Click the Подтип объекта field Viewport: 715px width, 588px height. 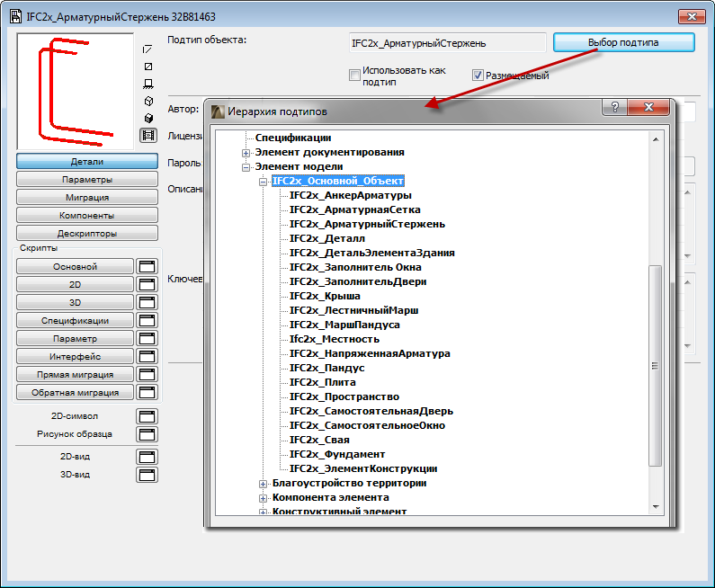point(447,43)
